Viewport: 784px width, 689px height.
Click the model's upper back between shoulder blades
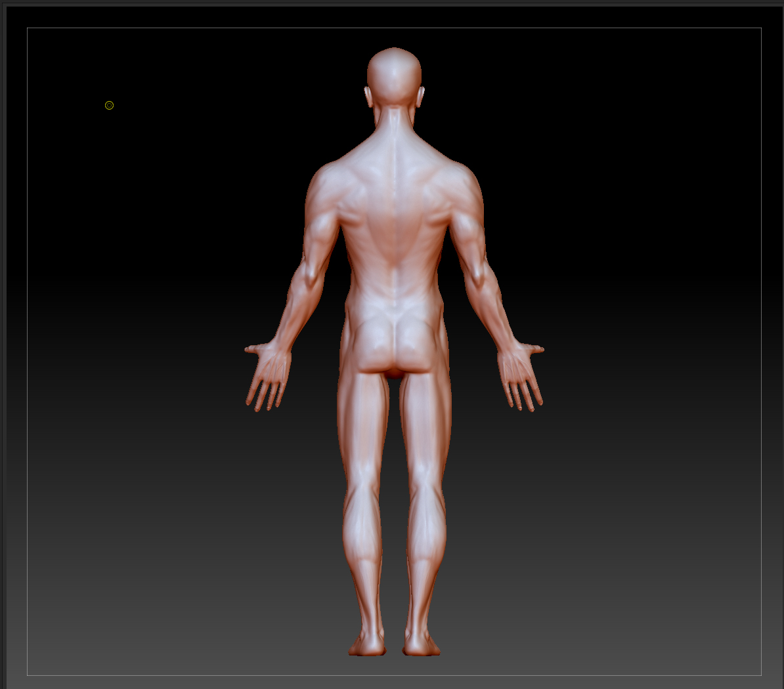click(x=394, y=197)
